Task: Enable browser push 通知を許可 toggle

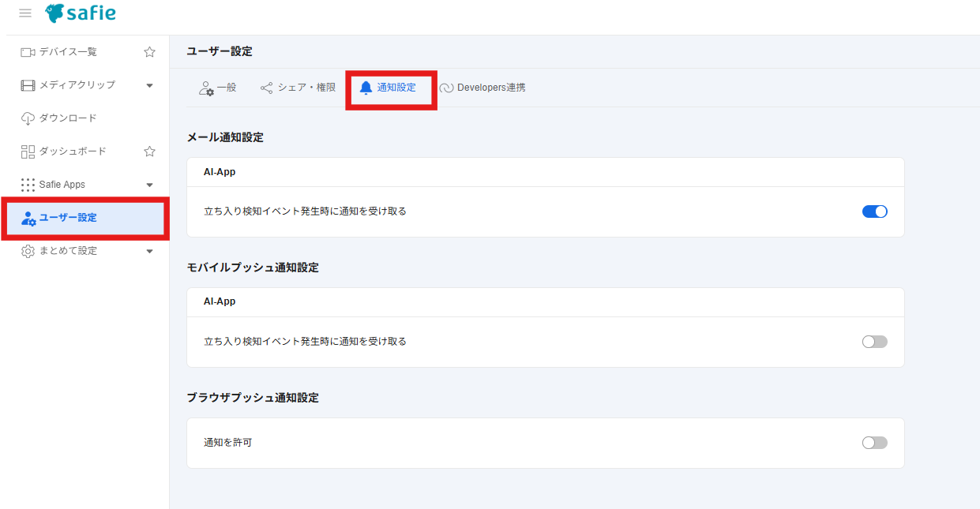Action: [x=874, y=443]
